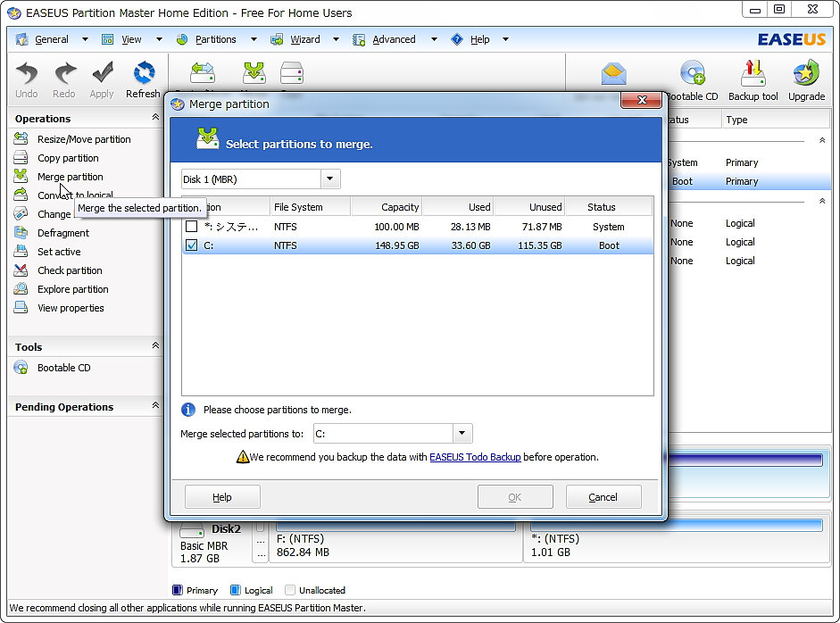Select Copy partition in the Operations panel

tap(68, 158)
